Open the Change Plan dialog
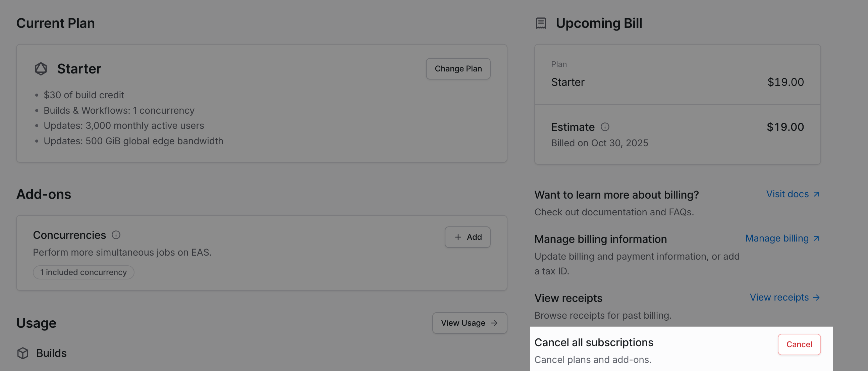This screenshot has width=868, height=371. (x=458, y=68)
